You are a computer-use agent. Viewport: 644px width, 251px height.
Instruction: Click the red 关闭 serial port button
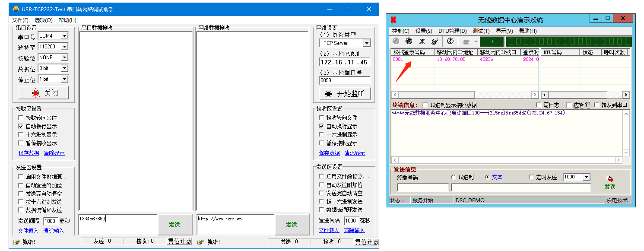click(x=43, y=93)
